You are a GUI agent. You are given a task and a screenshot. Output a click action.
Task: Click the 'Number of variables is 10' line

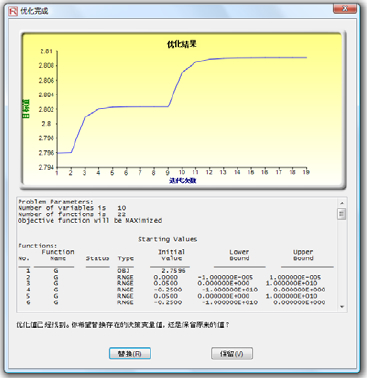click(x=72, y=208)
